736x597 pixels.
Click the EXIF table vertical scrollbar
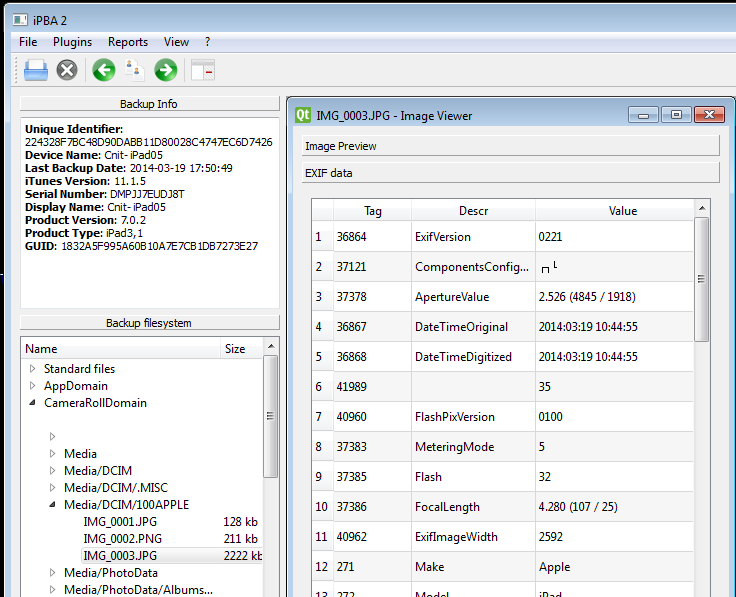tap(701, 280)
